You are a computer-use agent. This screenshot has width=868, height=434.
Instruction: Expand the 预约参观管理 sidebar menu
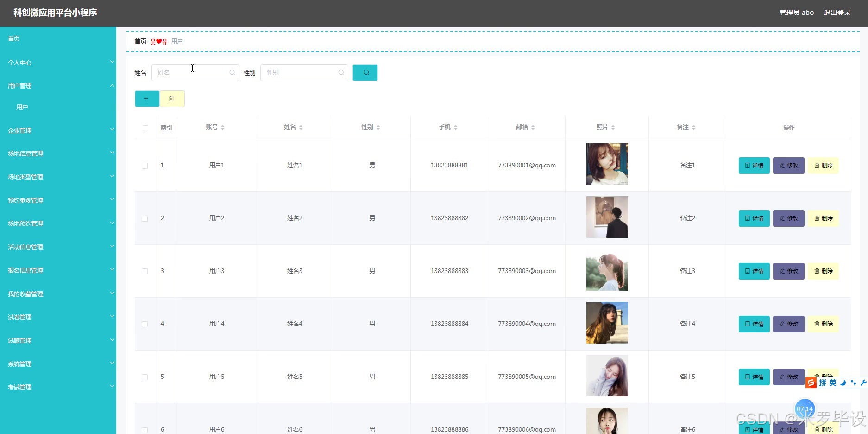(58, 200)
